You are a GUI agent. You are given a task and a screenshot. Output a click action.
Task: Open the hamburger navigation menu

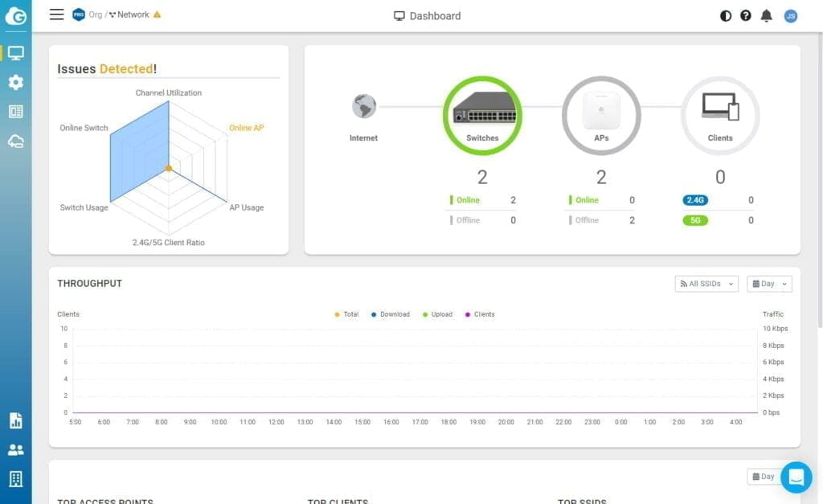56,14
